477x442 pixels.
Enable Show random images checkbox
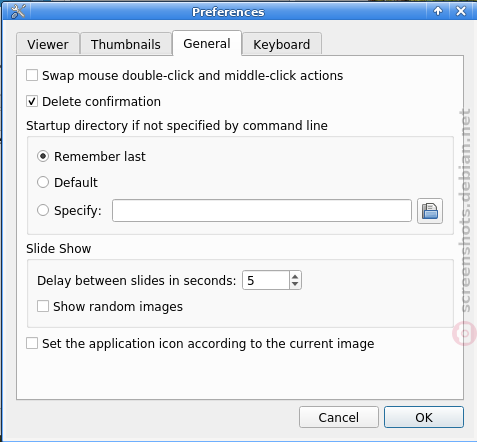tap(43, 306)
